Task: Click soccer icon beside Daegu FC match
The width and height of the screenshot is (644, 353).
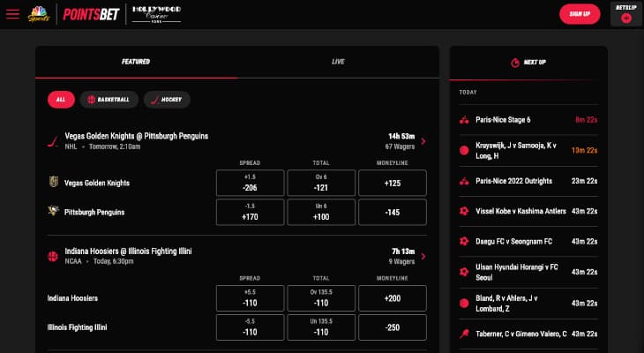Action: [x=464, y=241]
